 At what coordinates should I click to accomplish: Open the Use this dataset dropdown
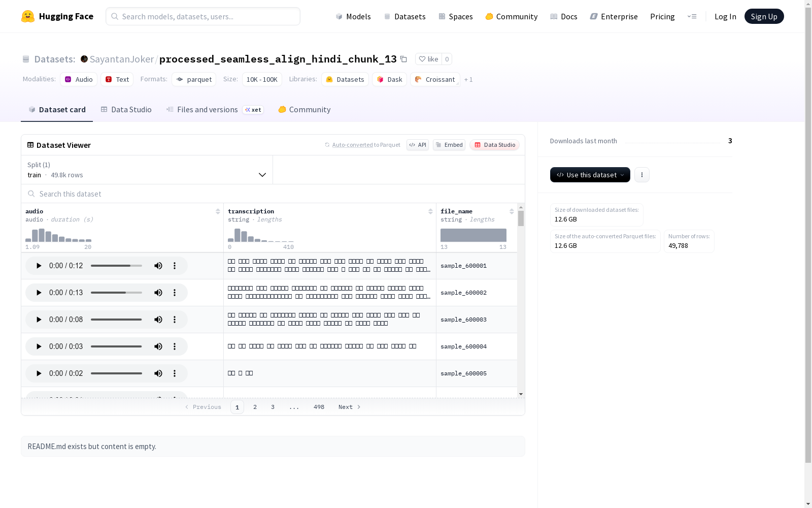pos(590,175)
